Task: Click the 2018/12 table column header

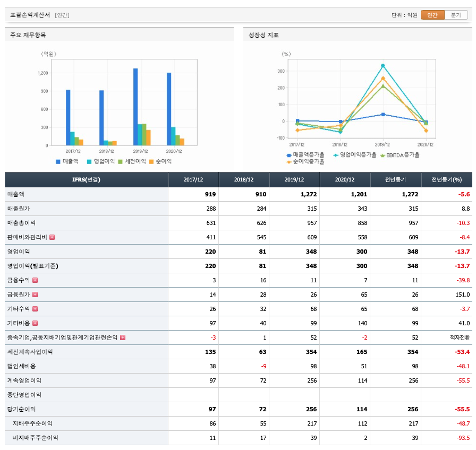Action: [x=244, y=179]
